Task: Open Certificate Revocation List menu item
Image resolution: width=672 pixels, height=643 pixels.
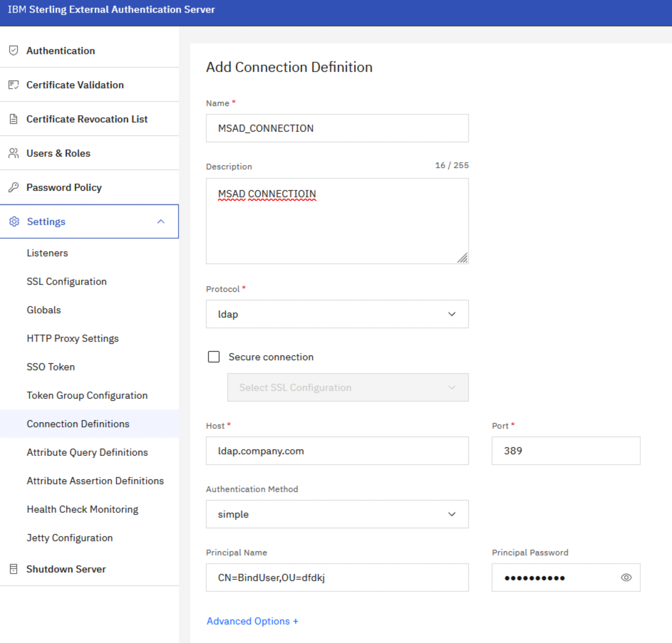Action: click(89, 119)
